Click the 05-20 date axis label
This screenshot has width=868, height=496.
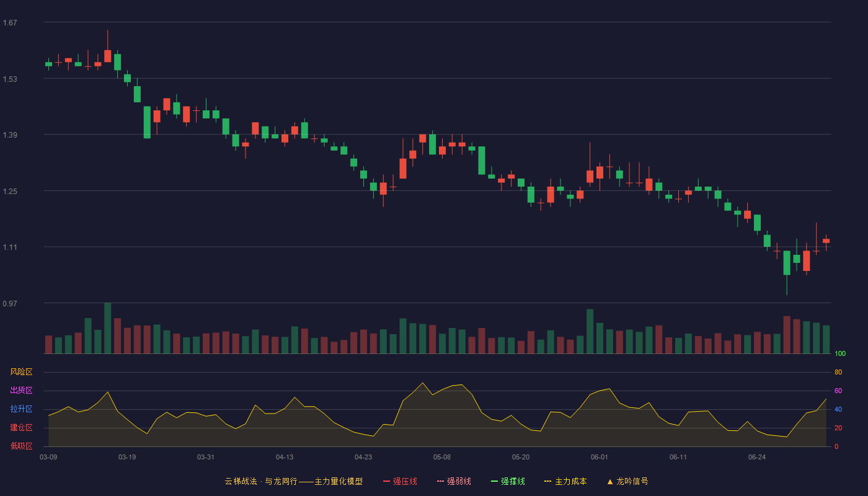521,457
